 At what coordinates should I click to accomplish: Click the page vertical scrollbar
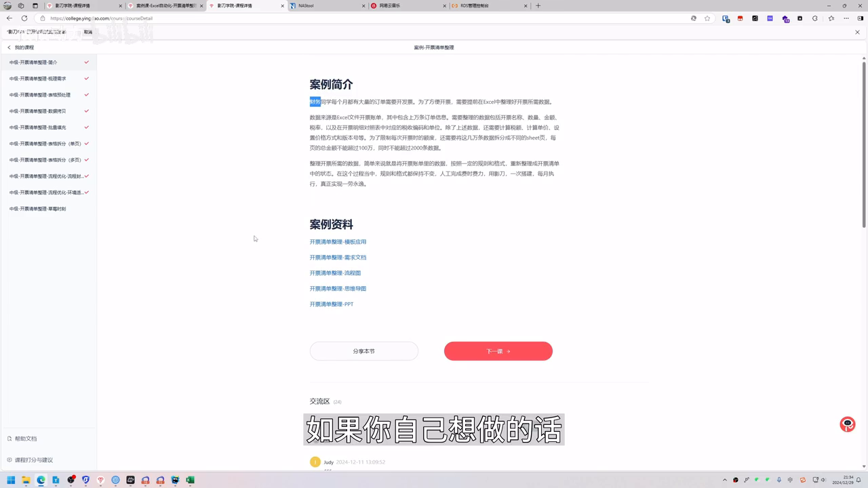pos(864,144)
